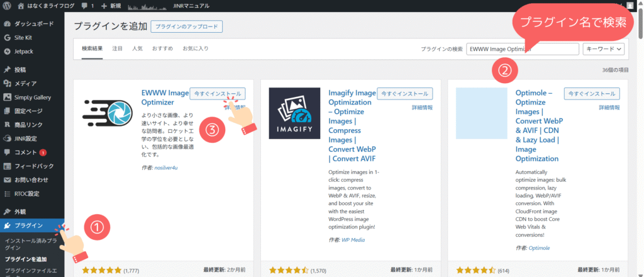
Task: Open Simply Gallery in sidebar
Action: (33, 98)
